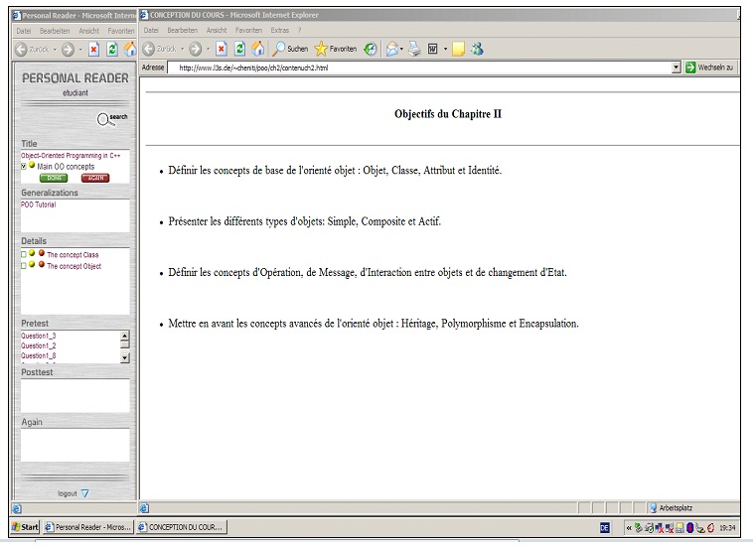This screenshot has width=756, height=548.
Task: Go Home in CONCEPTION DU COURS window
Action: click(x=258, y=49)
